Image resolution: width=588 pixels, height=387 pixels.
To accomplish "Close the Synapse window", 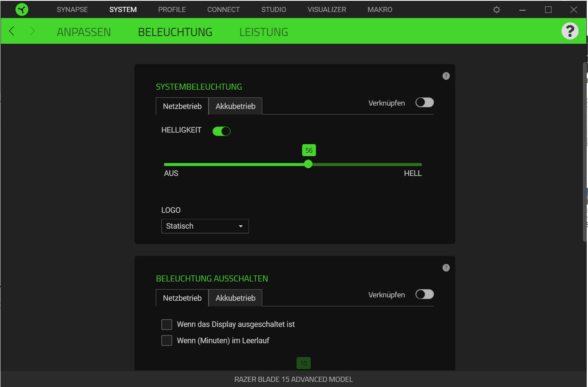I will click(x=574, y=9).
